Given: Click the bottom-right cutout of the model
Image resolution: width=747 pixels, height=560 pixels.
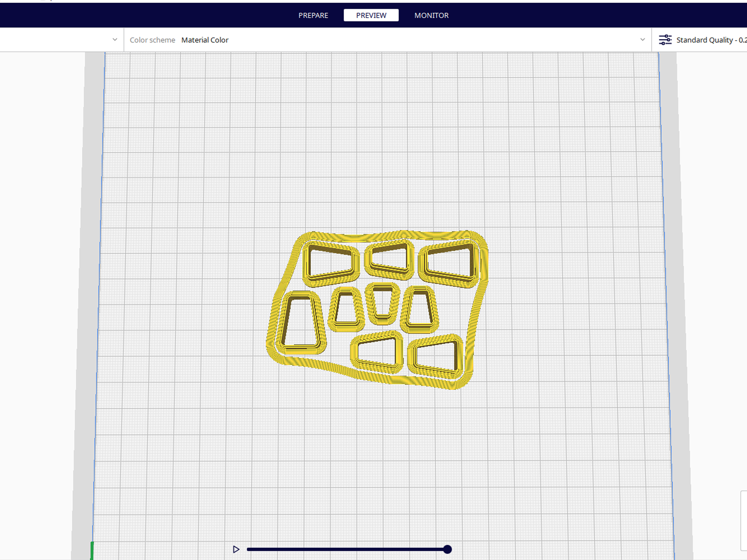Looking at the screenshot, I should (x=436, y=355).
